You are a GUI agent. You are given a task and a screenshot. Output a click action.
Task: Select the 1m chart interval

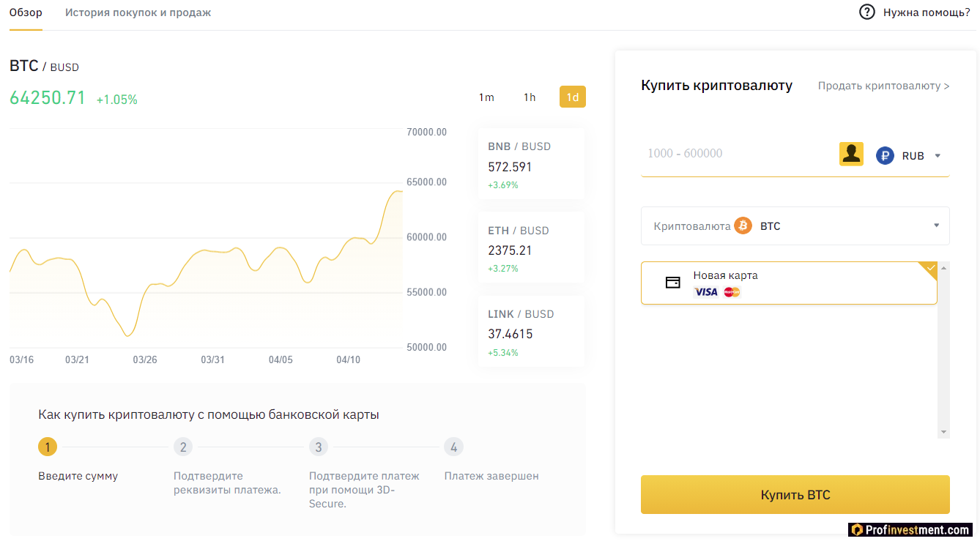coord(486,97)
